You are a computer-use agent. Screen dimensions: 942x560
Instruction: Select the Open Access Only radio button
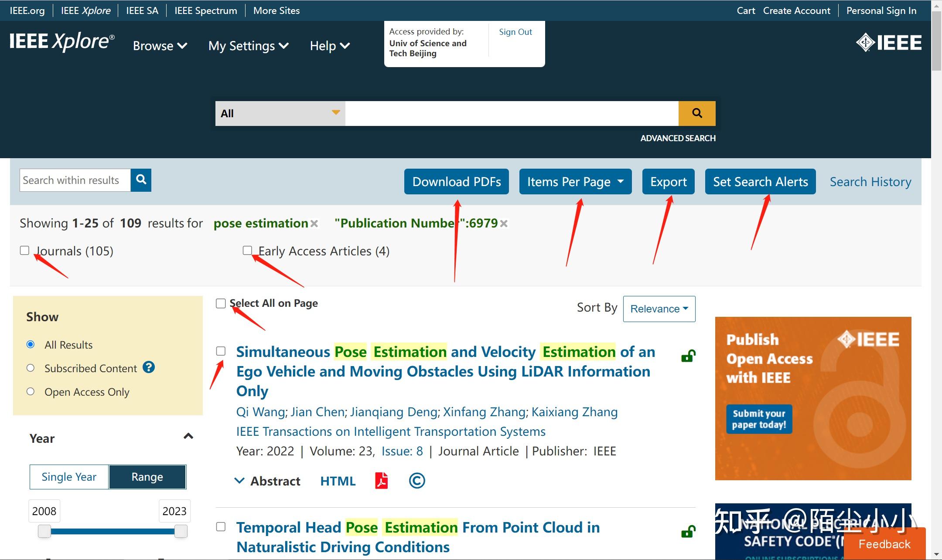[x=31, y=391]
